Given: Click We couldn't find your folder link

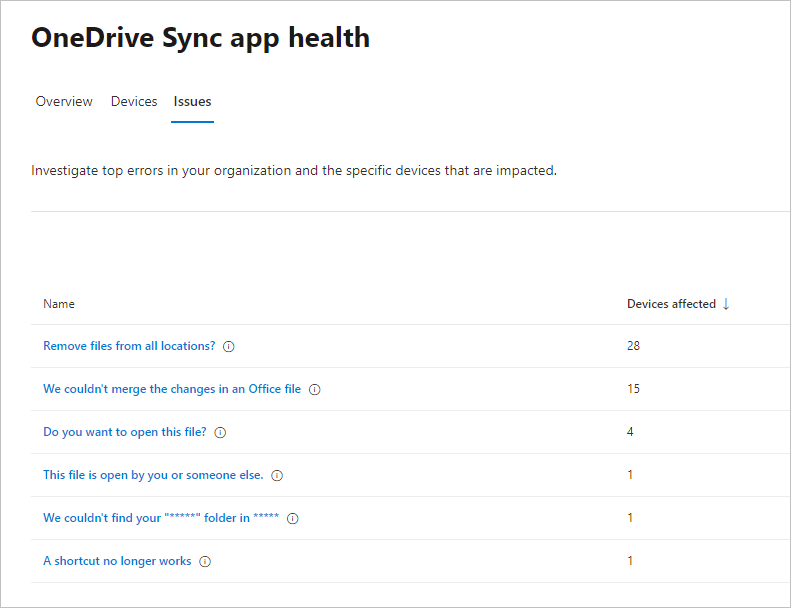Looking at the screenshot, I should 161,518.
